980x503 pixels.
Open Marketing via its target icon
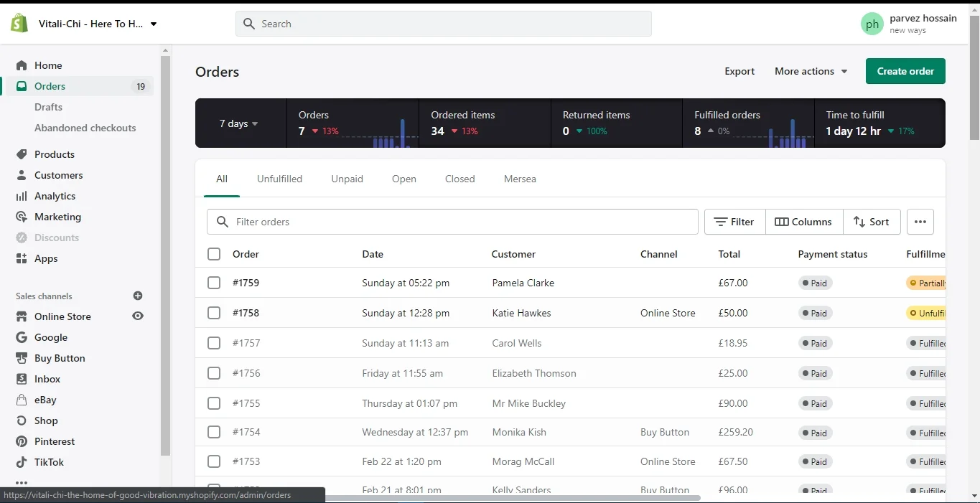(x=22, y=217)
